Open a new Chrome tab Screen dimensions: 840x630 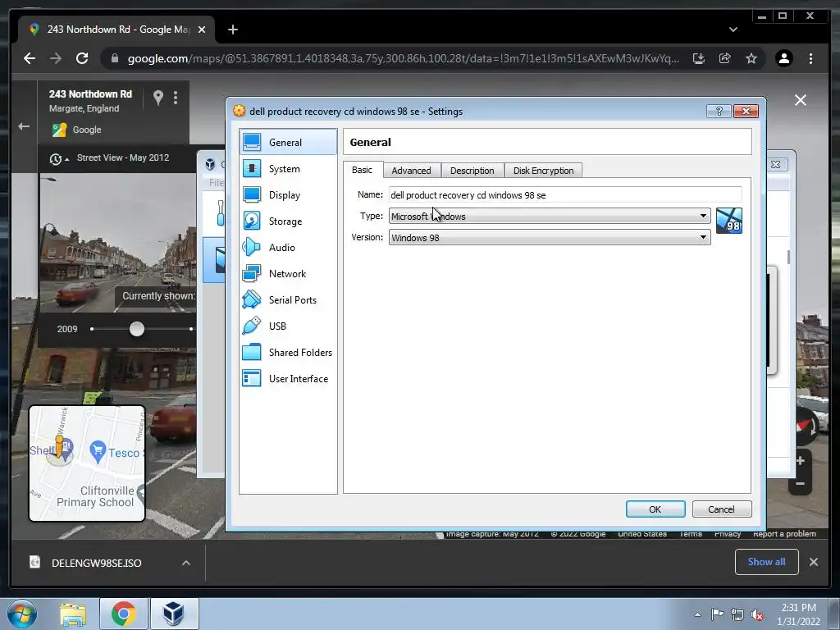click(x=232, y=30)
